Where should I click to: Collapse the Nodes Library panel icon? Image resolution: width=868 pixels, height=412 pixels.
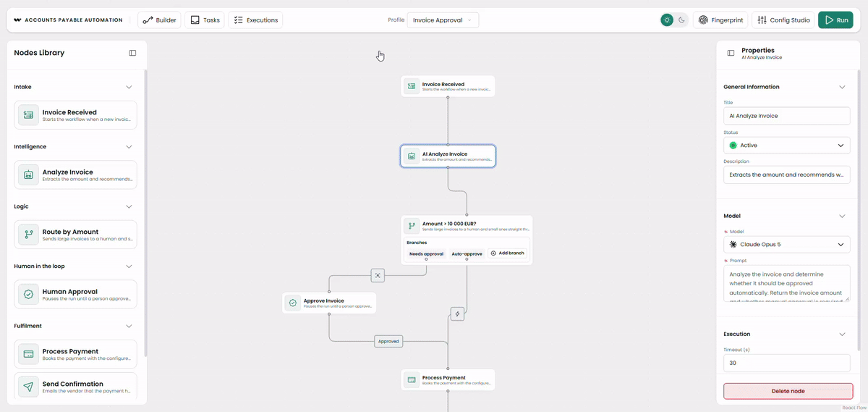pyautogui.click(x=132, y=53)
